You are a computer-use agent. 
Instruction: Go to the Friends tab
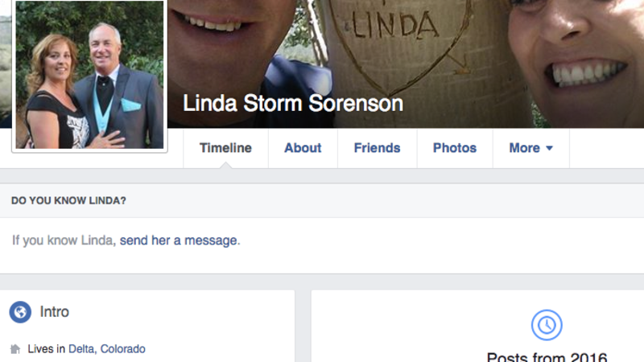coord(377,148)
